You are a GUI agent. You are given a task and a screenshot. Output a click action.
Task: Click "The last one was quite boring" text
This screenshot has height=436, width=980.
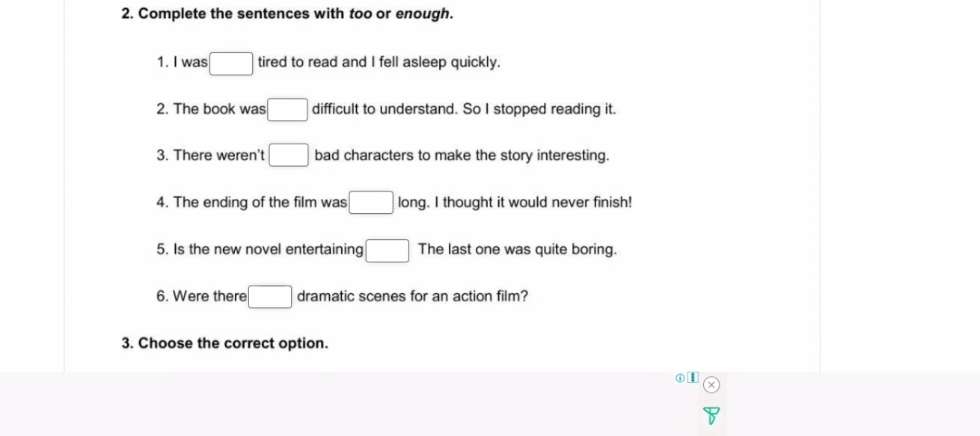pyautogui.click(x=517, y=250)
